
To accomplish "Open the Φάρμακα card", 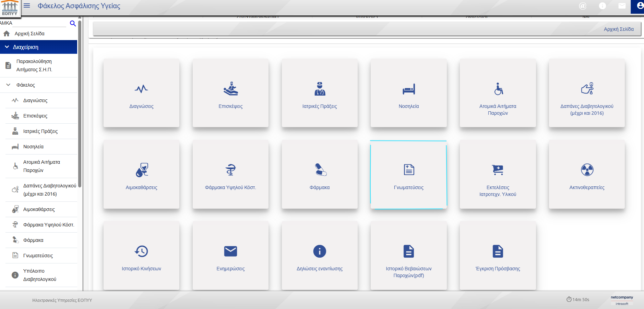I will (x=320, y=174).
